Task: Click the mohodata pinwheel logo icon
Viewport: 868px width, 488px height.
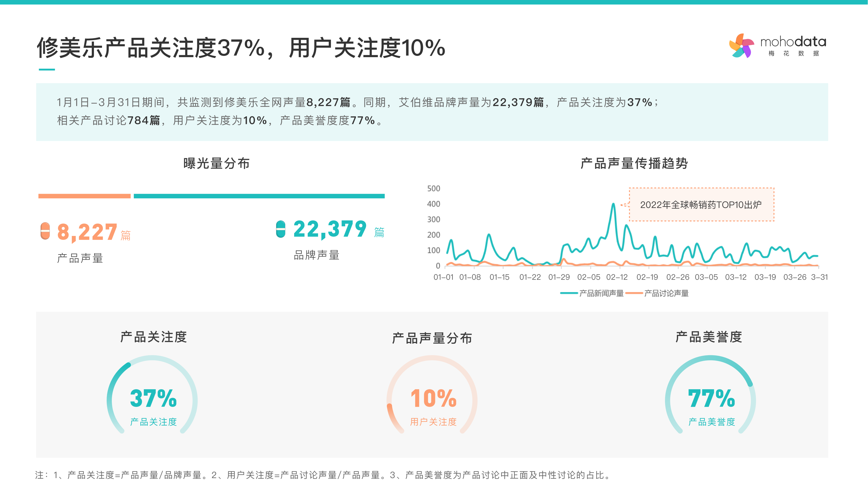Action: click(741, 46)
